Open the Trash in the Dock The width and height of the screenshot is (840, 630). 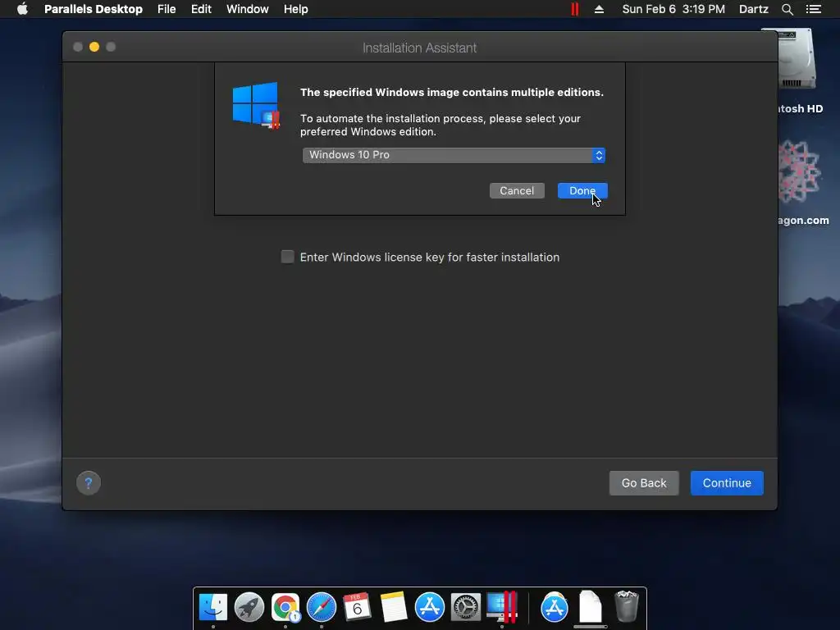click(x=626, y=606)
